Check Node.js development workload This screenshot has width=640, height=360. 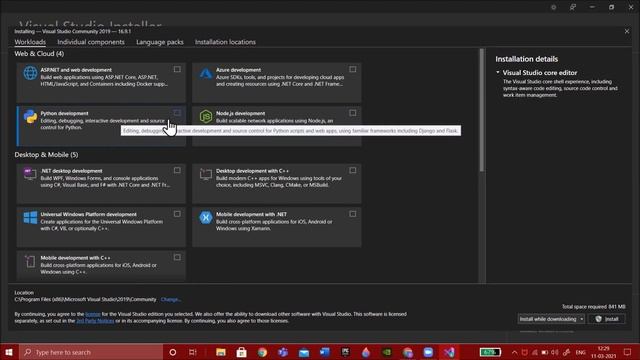coord(353,113)
